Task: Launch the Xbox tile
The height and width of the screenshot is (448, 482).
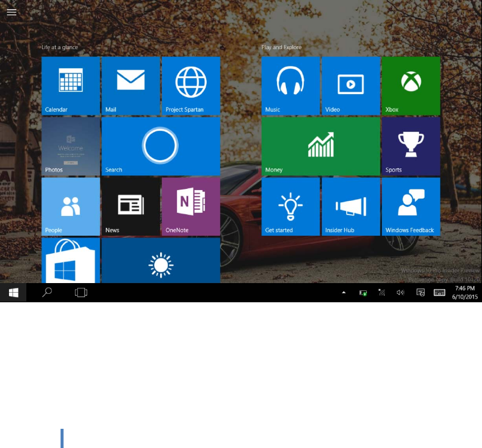Action: pyautogui.click(x=411, y=86)
